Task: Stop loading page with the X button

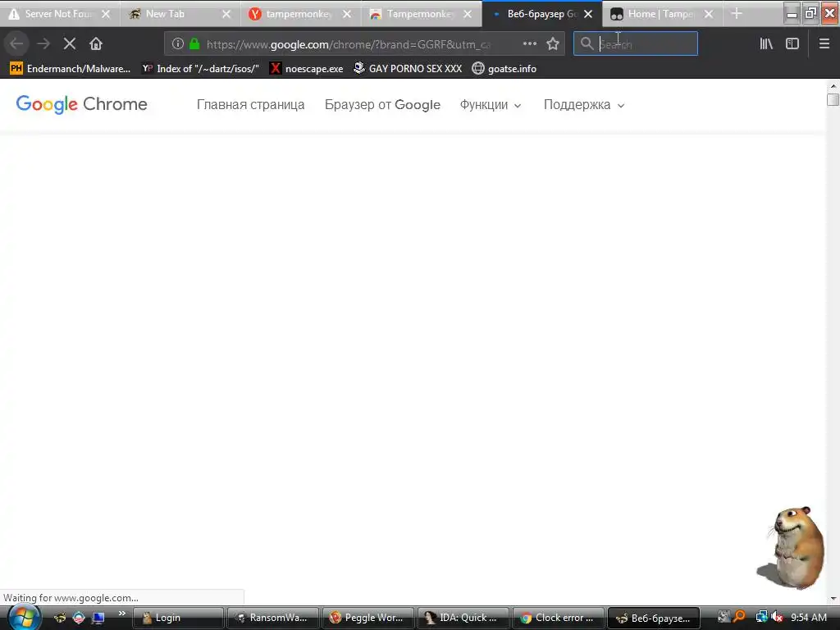Action: click(69, 44)
